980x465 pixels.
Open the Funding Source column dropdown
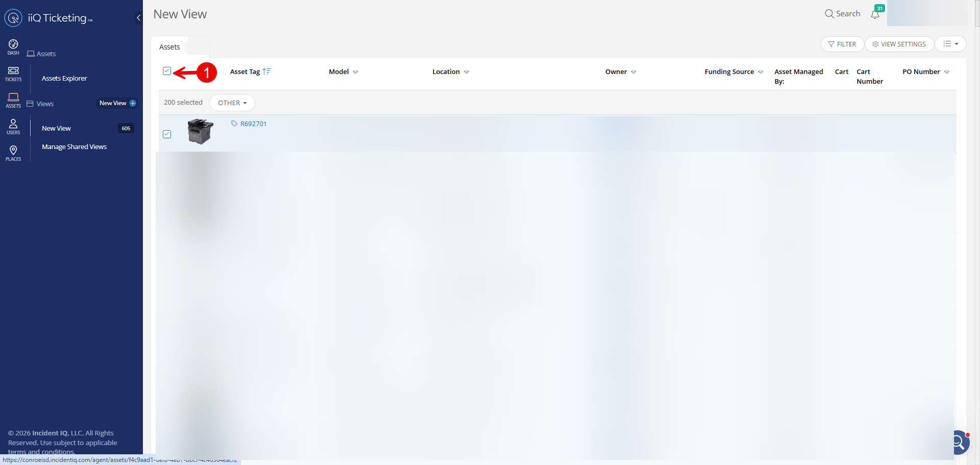click(761, 72)
